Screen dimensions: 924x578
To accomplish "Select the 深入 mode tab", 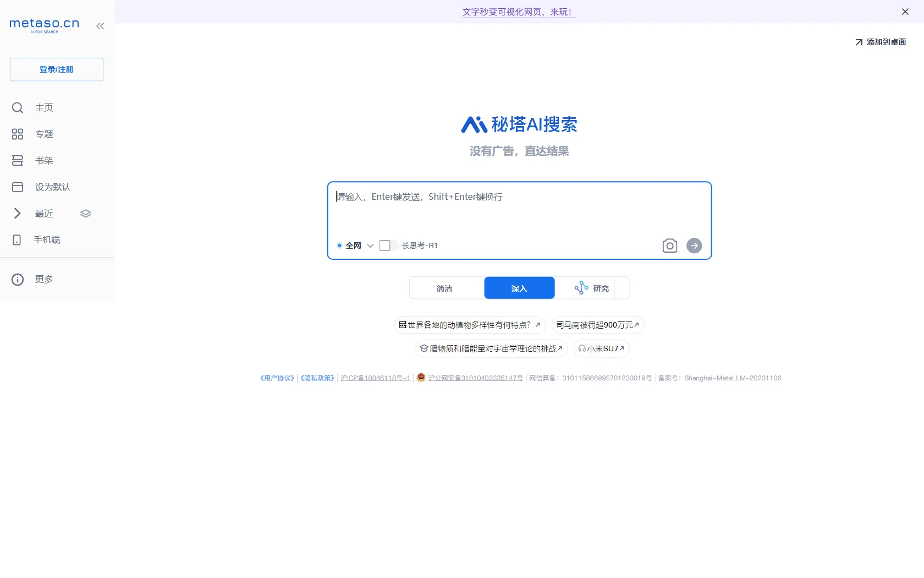I will click(x=519, y=288).
